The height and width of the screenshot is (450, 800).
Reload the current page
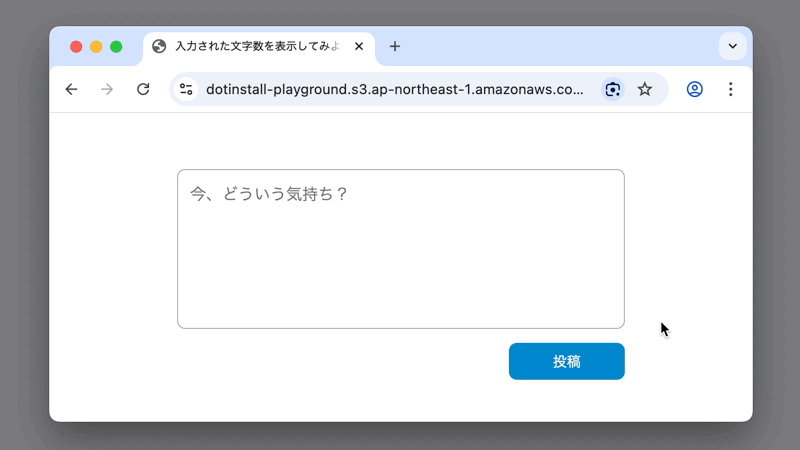pos(143,89)
